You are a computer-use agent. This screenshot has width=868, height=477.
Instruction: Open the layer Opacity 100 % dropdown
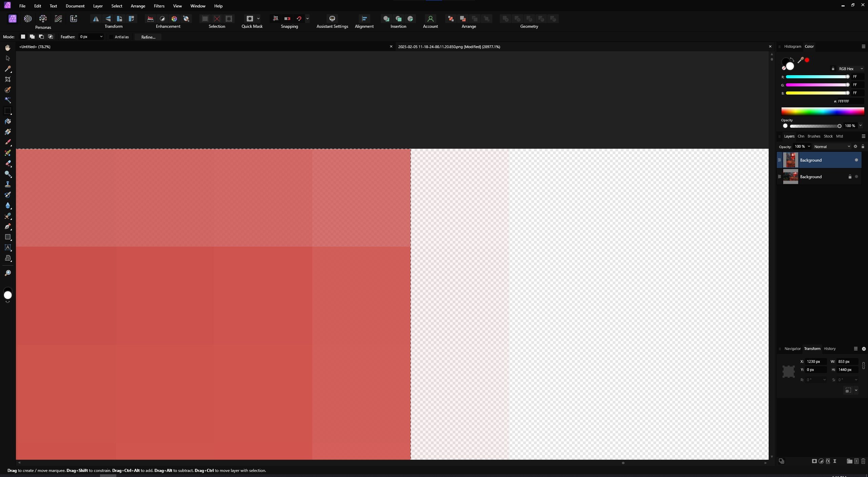[x=809, y=147]
